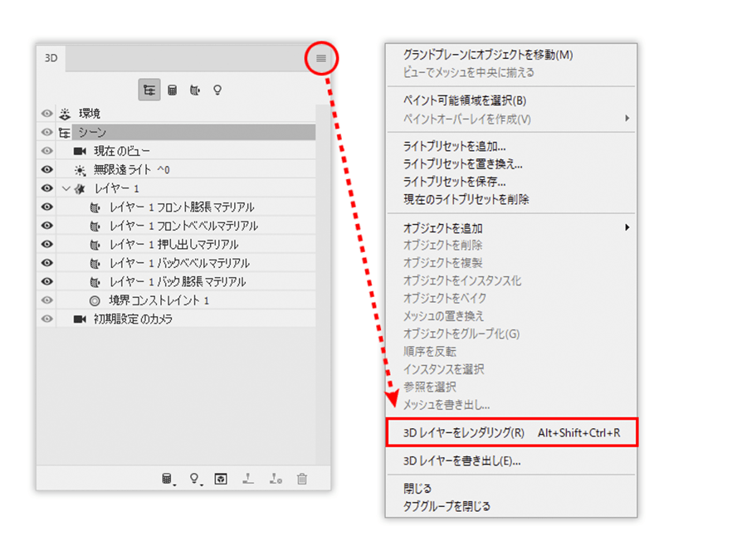Collapse the レイヤー 1 tree node
The height and width of the screenshot is (560, 747).
[66, 188]
